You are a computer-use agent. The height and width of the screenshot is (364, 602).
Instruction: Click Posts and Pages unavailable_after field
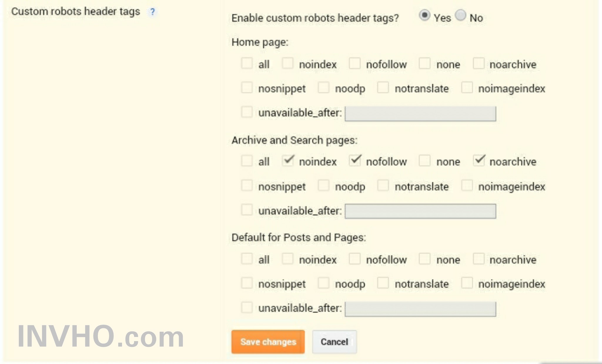point(420,309)
